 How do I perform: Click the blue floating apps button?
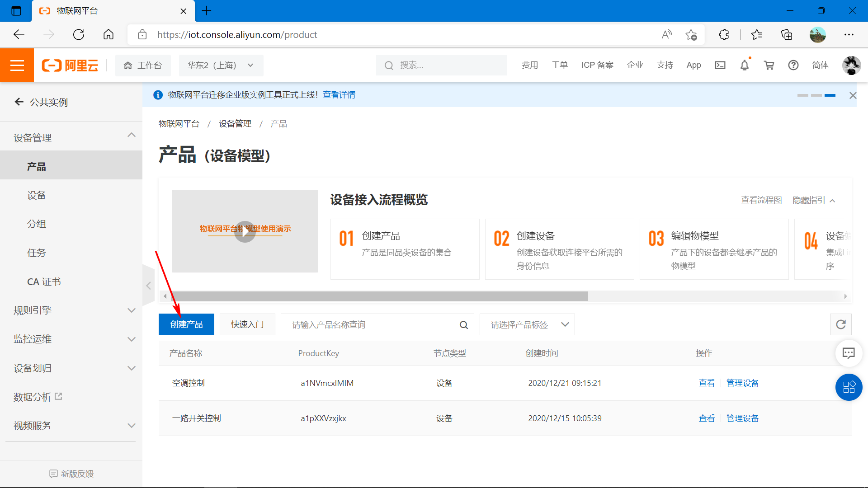[x=849, y=387]
